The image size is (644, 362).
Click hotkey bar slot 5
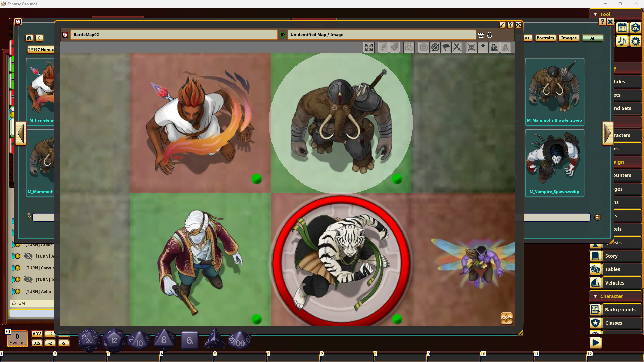tap(240, 356)
